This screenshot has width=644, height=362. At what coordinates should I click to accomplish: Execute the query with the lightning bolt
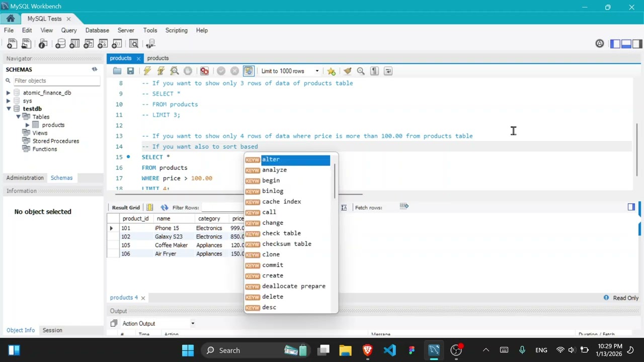click(x=147, y=71)
